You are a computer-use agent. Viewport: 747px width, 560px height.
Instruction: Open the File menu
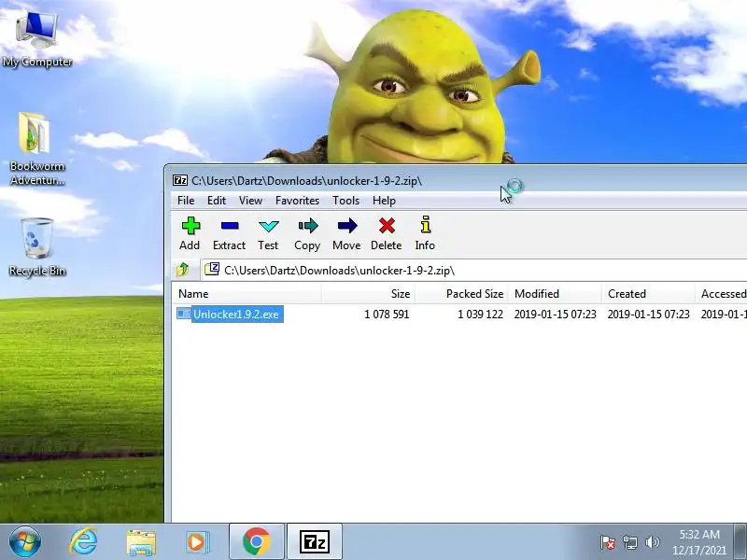click(185, 201)
